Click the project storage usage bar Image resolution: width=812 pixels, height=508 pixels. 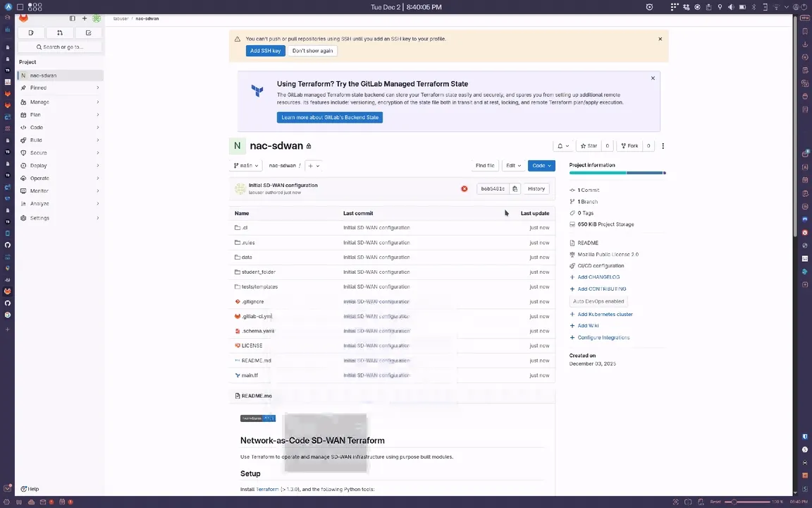tap(617, 173)
